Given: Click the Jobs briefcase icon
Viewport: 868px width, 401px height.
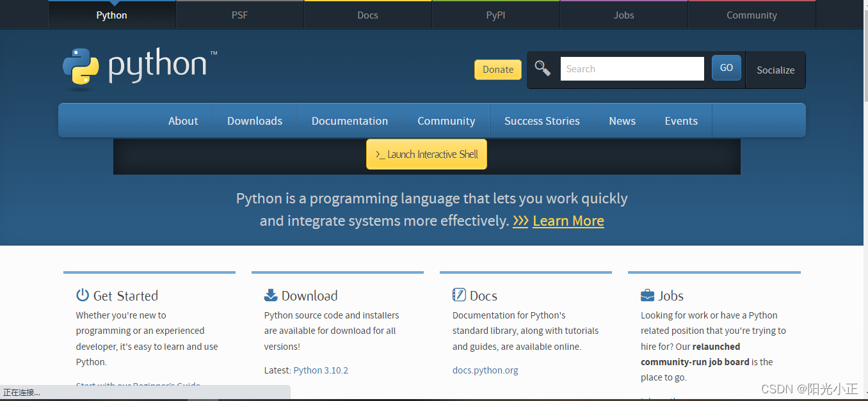Looking at the screenshot, I should (x=647, y=295).
